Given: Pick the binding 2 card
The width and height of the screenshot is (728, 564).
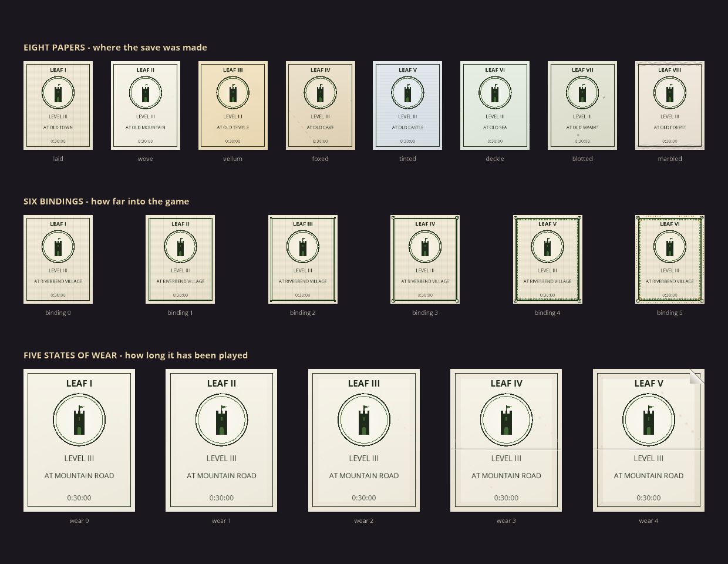Looking at the screenshot, I should [x=303, y=259].
